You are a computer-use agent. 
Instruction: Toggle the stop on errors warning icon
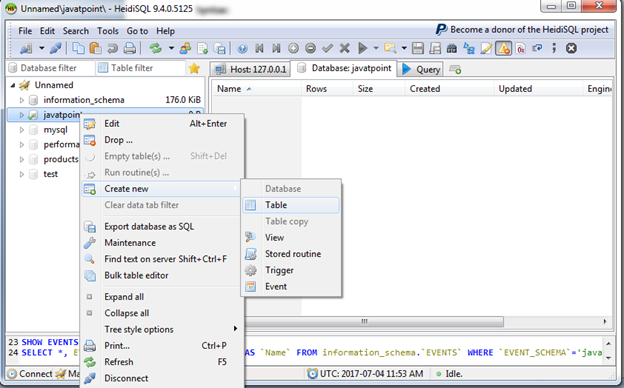click(x=503, y=49)
